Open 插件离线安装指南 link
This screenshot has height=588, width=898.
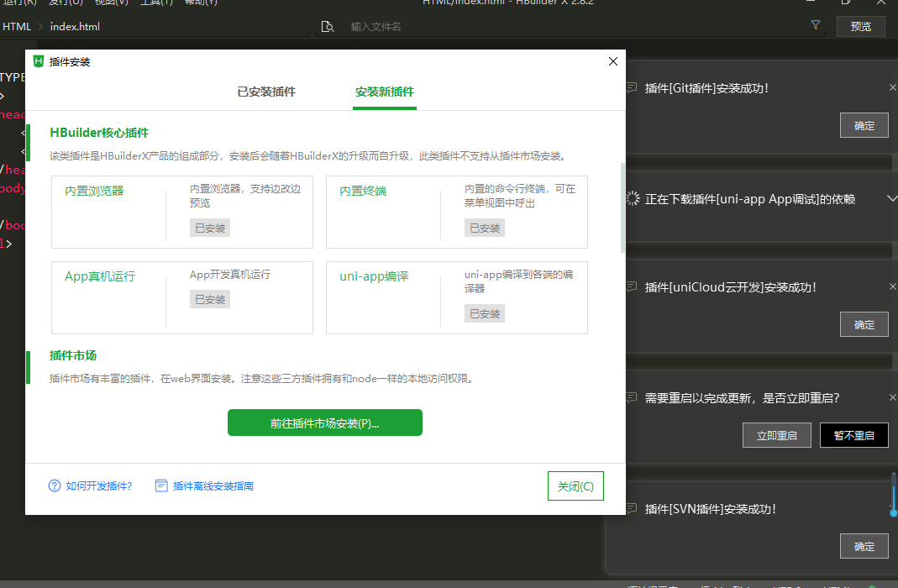[x=213, y=486]
